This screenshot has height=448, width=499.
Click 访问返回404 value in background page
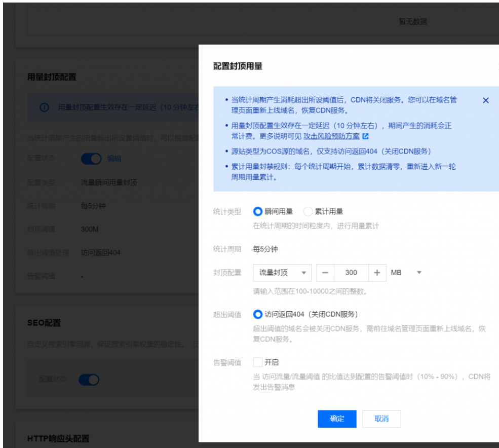101,253
